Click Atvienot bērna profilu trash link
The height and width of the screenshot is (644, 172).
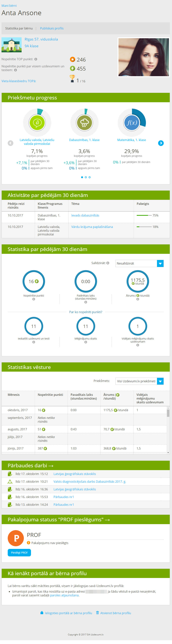[113, 613]
